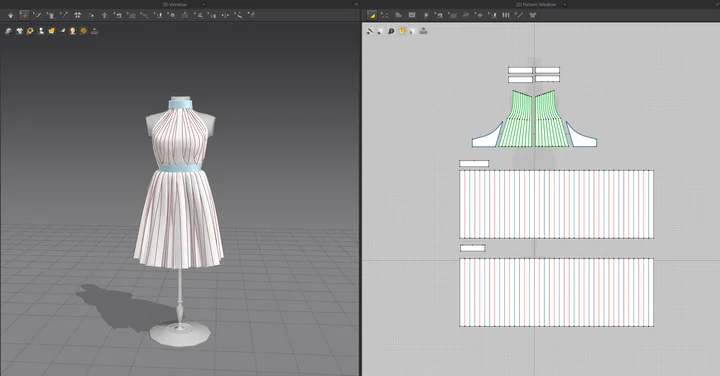Open the 3D Window title dropdown arrow

pos(203,5)
